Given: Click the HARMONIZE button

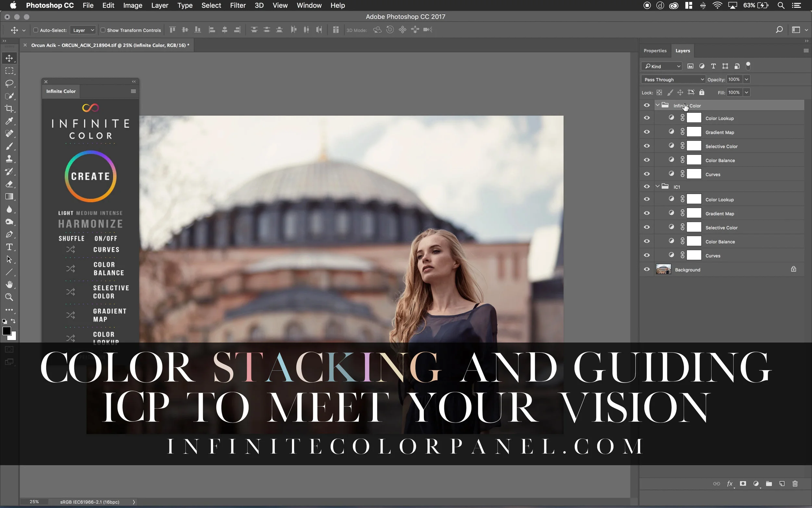Looking at the screenshot, I should coord(90,224).
